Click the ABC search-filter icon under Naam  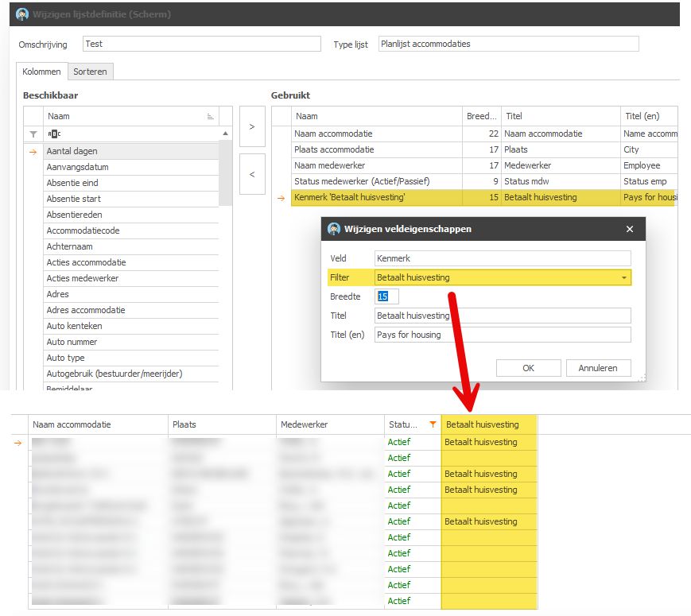coord(53,134)
